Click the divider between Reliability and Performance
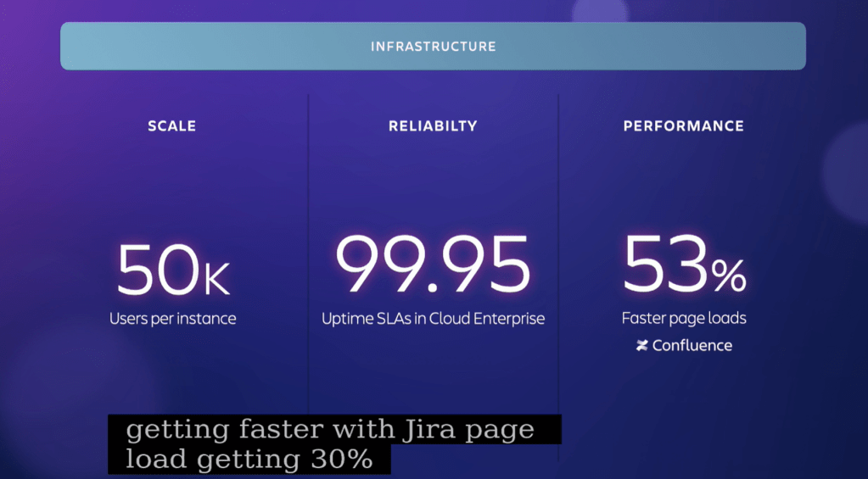Image resolution: width=868 pixels, height=479 pixels. click(x=558, y=254)
